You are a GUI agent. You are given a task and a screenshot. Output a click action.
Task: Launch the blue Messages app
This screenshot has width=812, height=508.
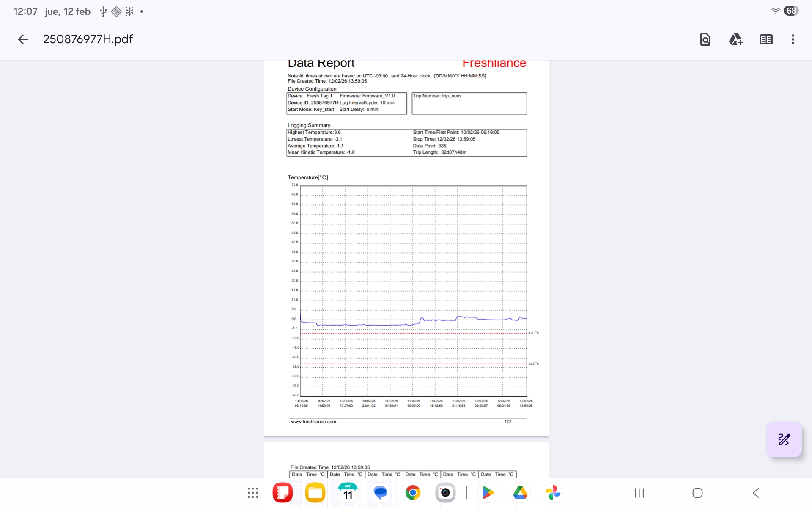[x=380, y=493]
